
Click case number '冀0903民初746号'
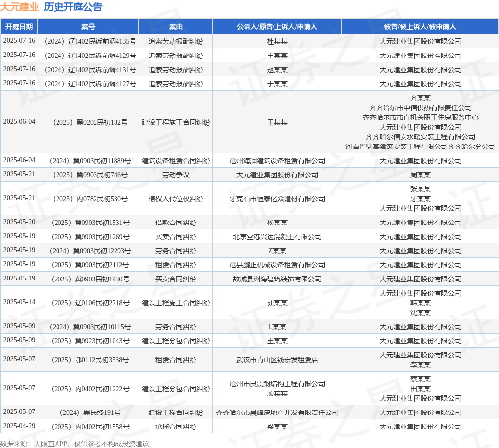click(x=102, y=175)
